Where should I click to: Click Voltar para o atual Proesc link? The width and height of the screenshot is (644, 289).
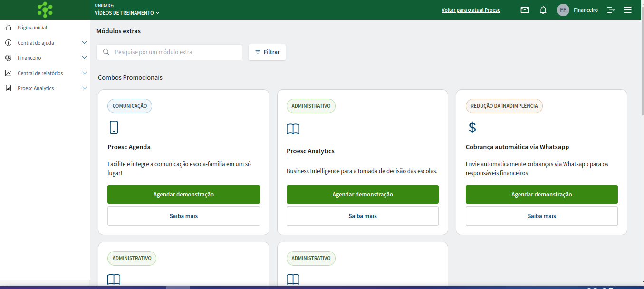pyautogui.click(x=471, y=10)
